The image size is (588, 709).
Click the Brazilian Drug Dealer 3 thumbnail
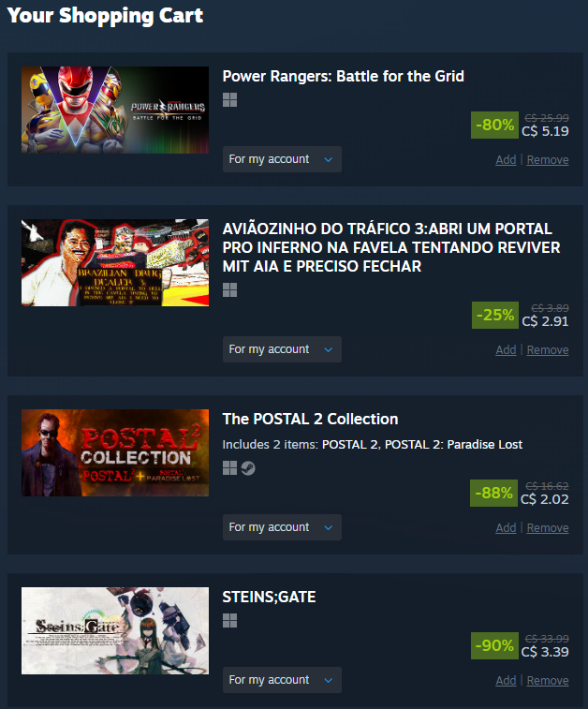[x=115, y=262]
